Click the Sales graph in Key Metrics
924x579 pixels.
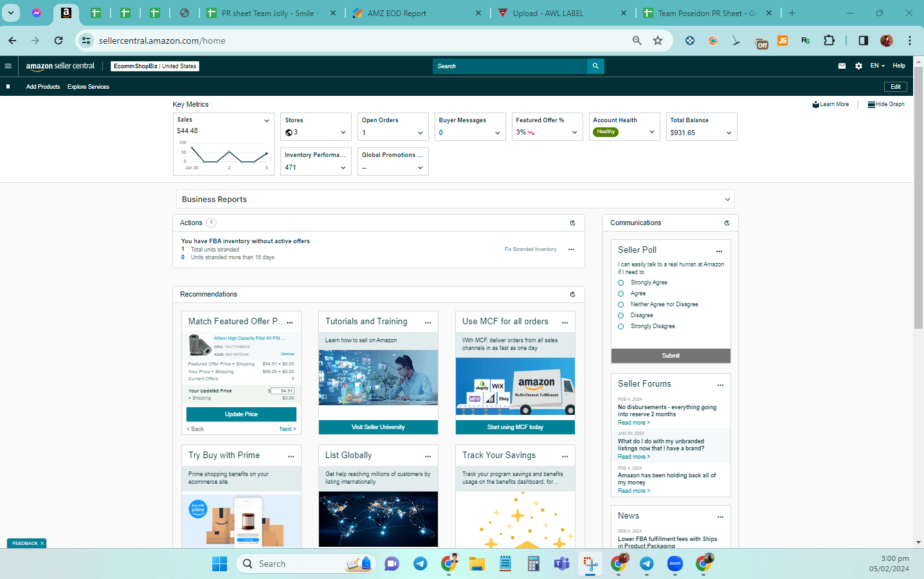(224, 155)
